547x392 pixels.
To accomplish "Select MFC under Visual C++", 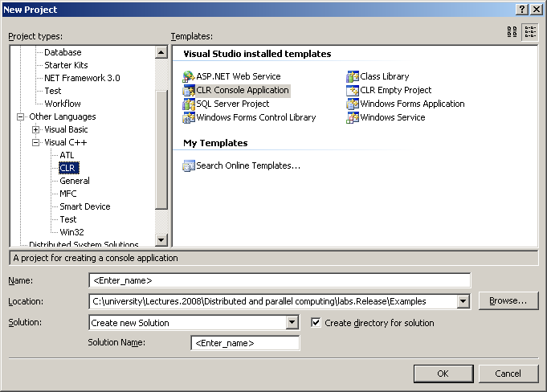I will pos(68,194).
